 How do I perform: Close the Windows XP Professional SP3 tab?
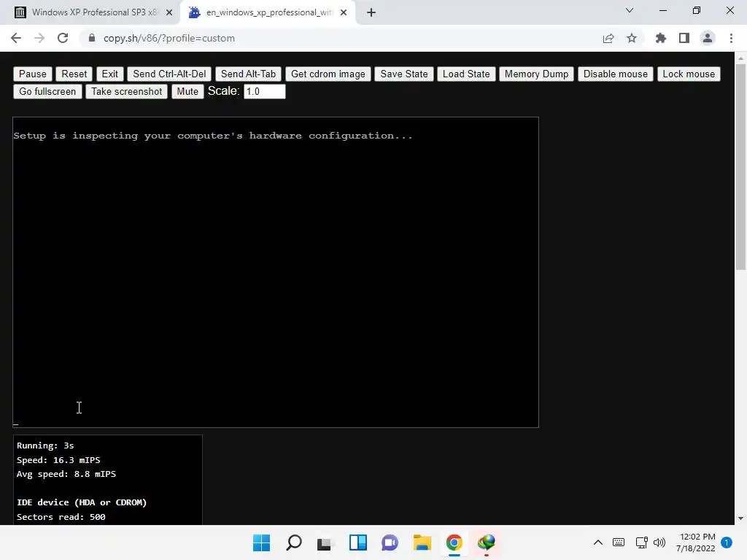[169, 12]
